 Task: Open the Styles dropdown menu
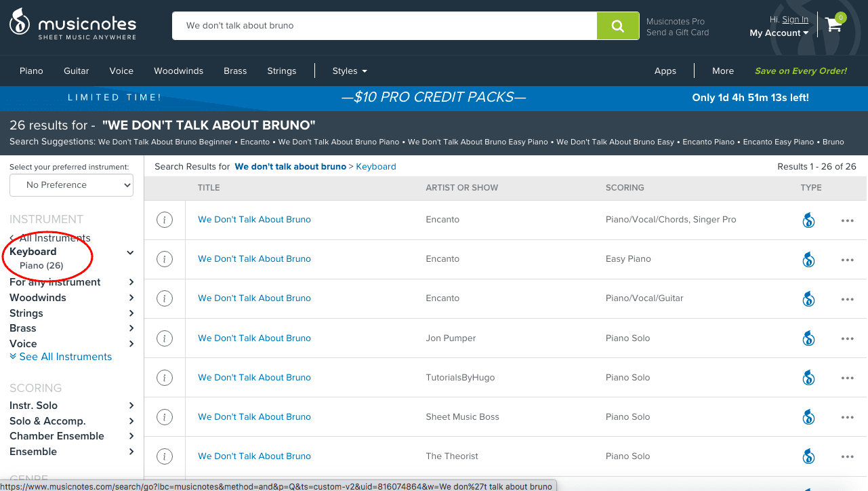[x=350, y=71]
